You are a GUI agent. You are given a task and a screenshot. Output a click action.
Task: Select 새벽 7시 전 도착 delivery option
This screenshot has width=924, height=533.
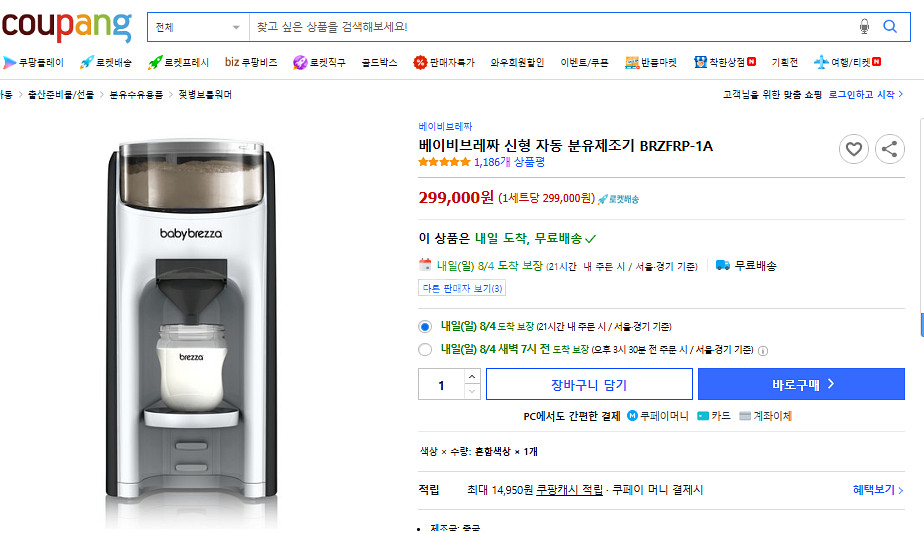tap(425, 350)
